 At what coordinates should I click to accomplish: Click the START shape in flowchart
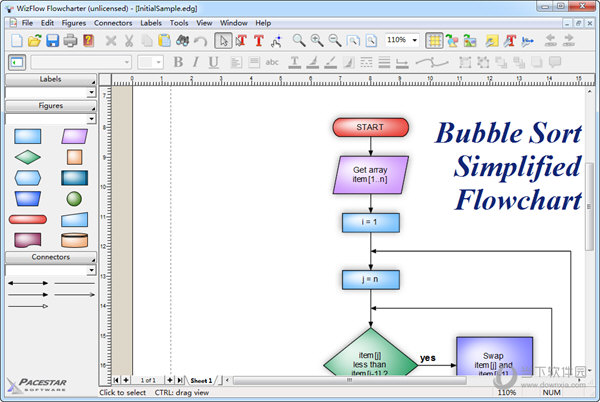tap(370, 127)
